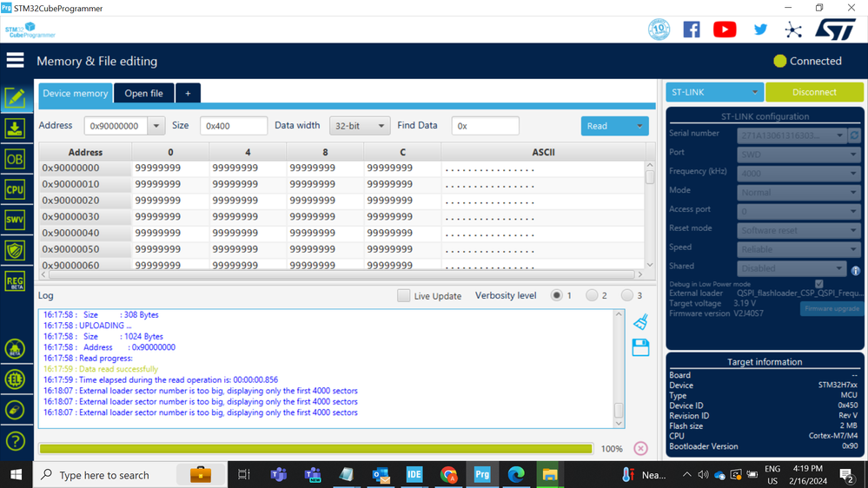The image size is (868, 488).
Task: Open the Option Bytes (OB) panel
Action: tap(15, 160)
